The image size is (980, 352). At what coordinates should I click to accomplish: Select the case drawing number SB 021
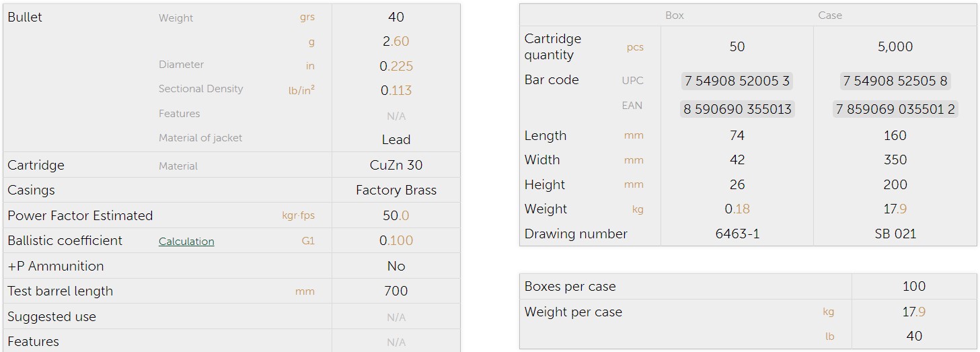(895, 234)
